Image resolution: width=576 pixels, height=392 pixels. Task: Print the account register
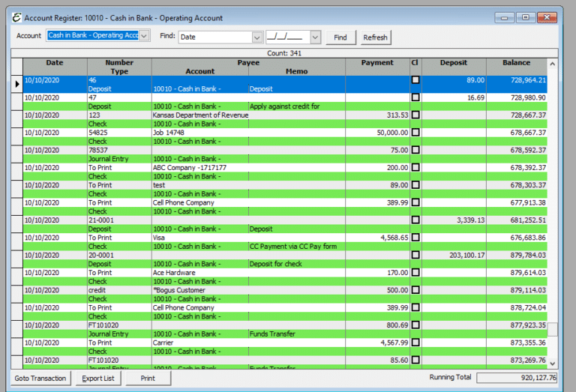(x=148, y=379)
